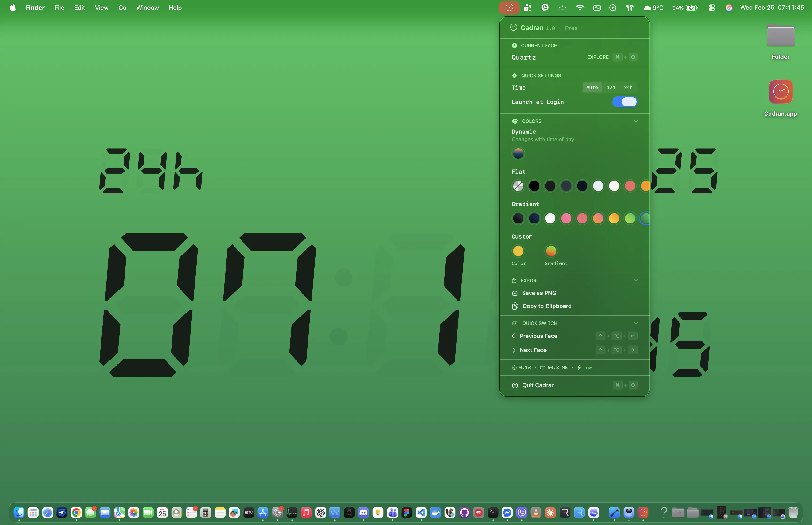Click the Quick Switch keyboard icon
This screenshot has width=812, height=525.
(515, 323)
